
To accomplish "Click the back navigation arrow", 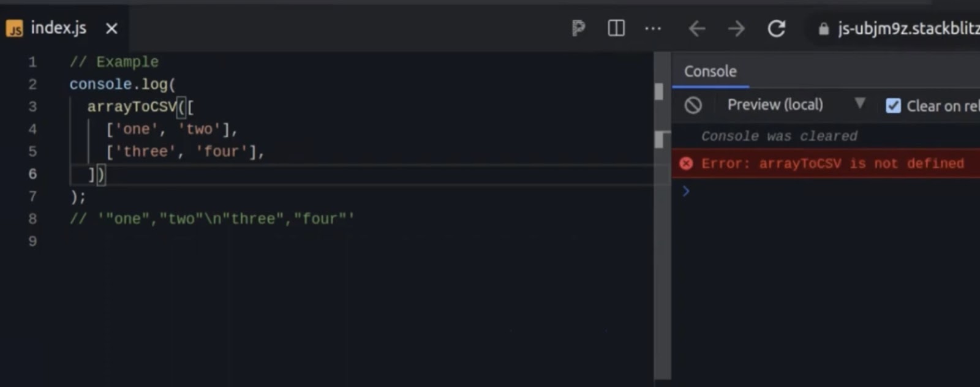I will (x=697, y=28).
